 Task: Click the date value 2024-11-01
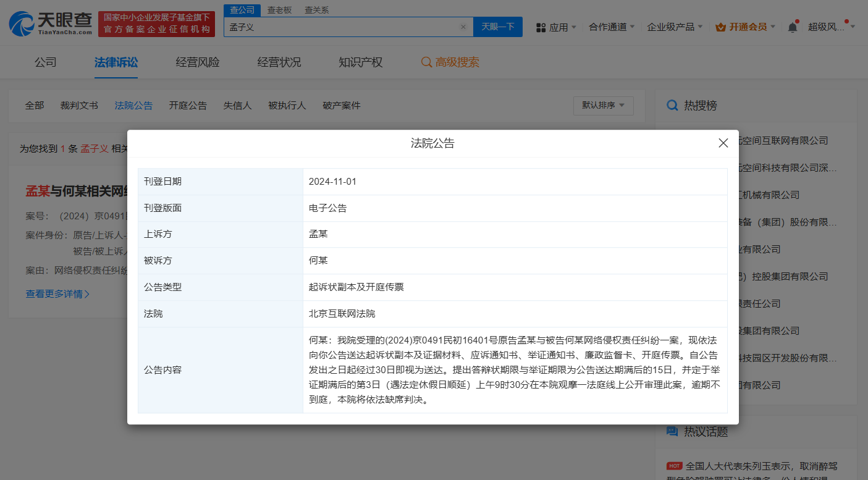(333, 182)
